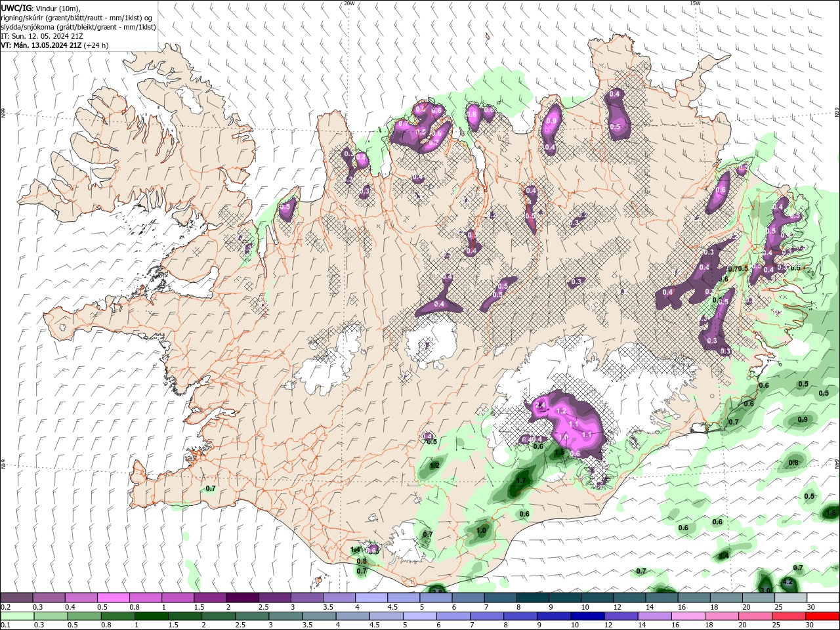This screenshot has height=630, width=840.
Task: Click the '2.4' snowfall value on the glacier
Action: pyautogui.click(x=540, y=406)
